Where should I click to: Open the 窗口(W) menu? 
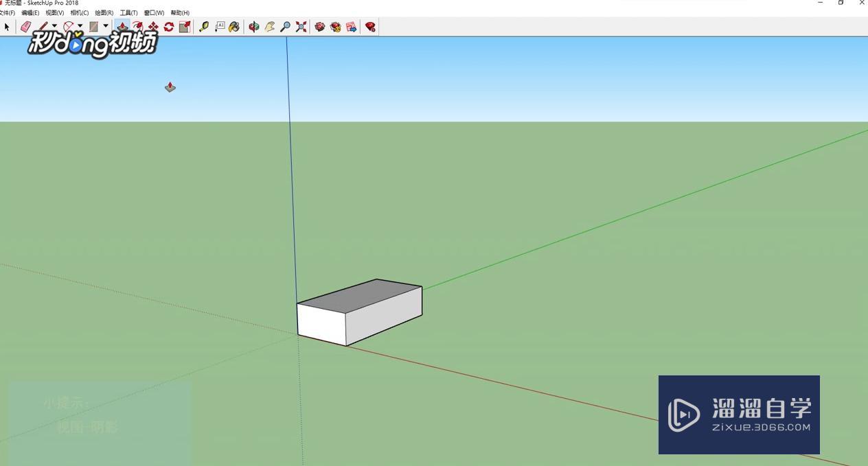(x=155, y=12)
